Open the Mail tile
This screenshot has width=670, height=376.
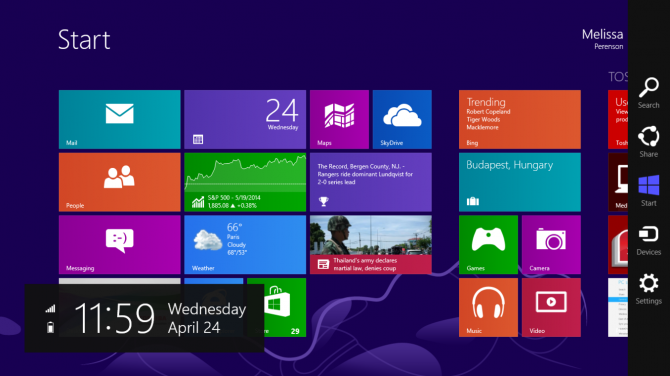(120, 119)
